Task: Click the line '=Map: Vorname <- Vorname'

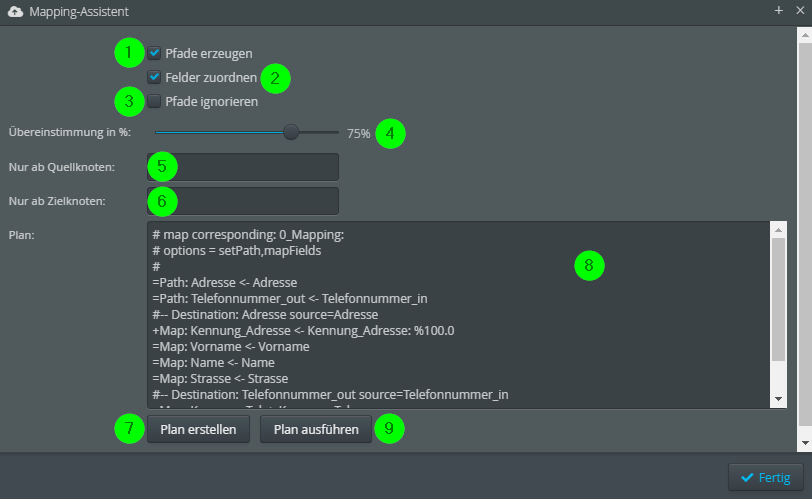Action: (x=231, y=347)
